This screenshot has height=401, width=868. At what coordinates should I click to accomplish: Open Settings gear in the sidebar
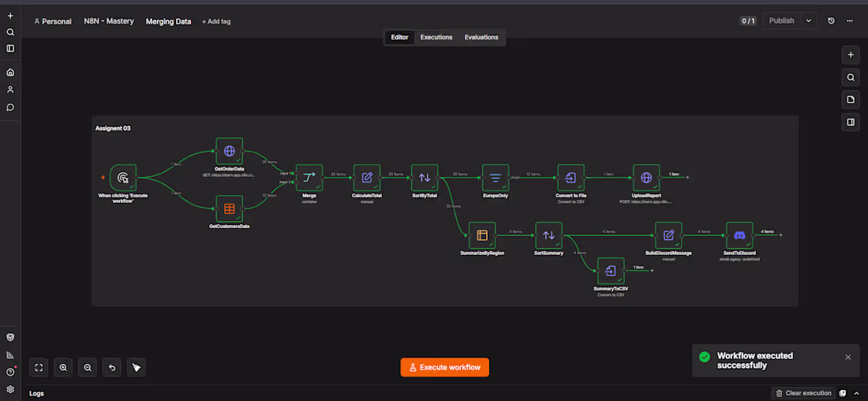point(10,389)
